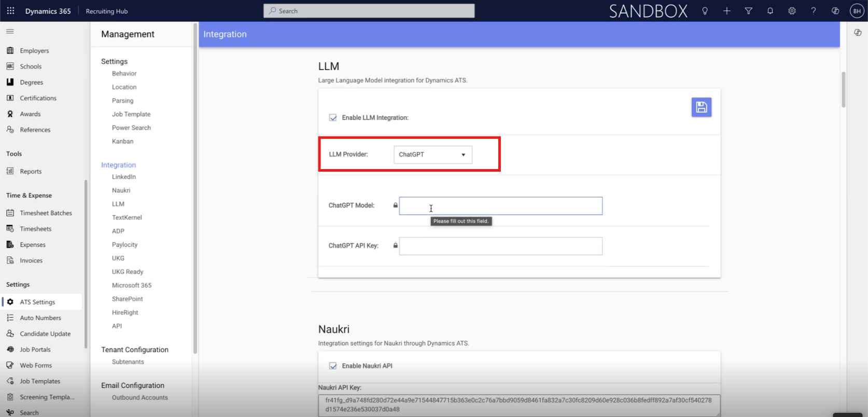Click the References icon in the sidebar

[10, 130]
